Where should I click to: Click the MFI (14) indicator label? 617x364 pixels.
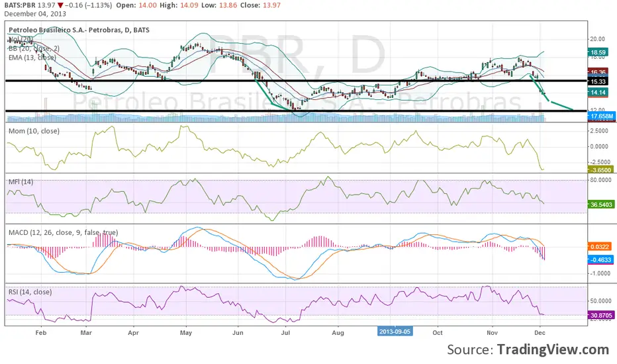point(21,181)
